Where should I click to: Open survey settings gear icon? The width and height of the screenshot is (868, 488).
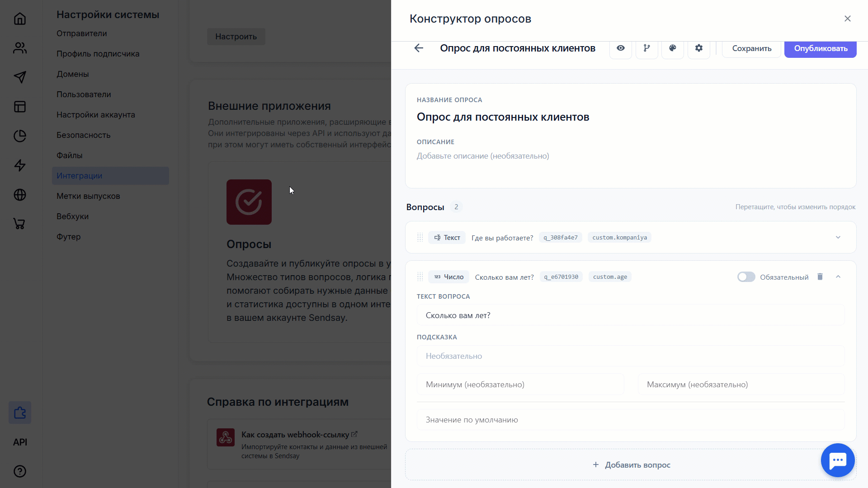(699, 48)
